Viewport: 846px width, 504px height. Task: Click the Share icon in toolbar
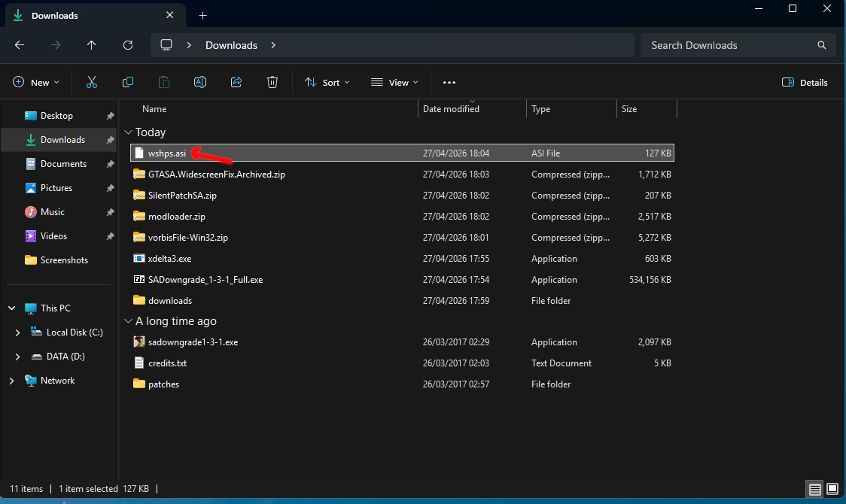[x=236, y=82]
